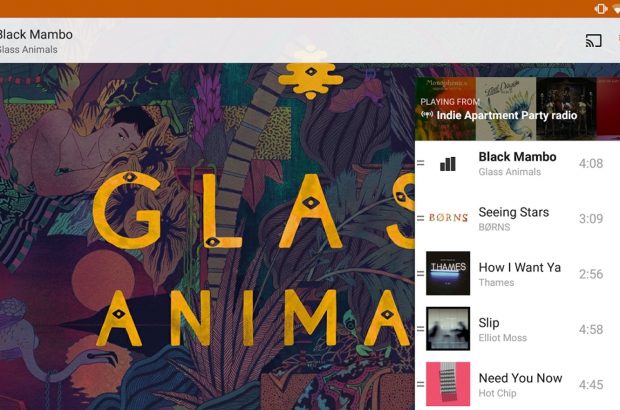Image resolution: width=620 pixels, height=410 pixels.
Task: Select the Elliot Moss Slip album cover
Action: pos(448,329)
